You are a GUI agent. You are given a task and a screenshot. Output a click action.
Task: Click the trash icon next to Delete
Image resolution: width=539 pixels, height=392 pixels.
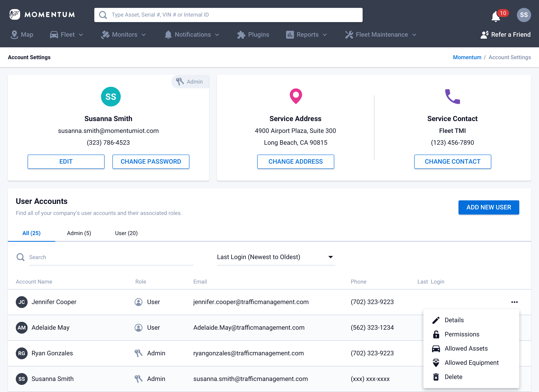(436, 377)
